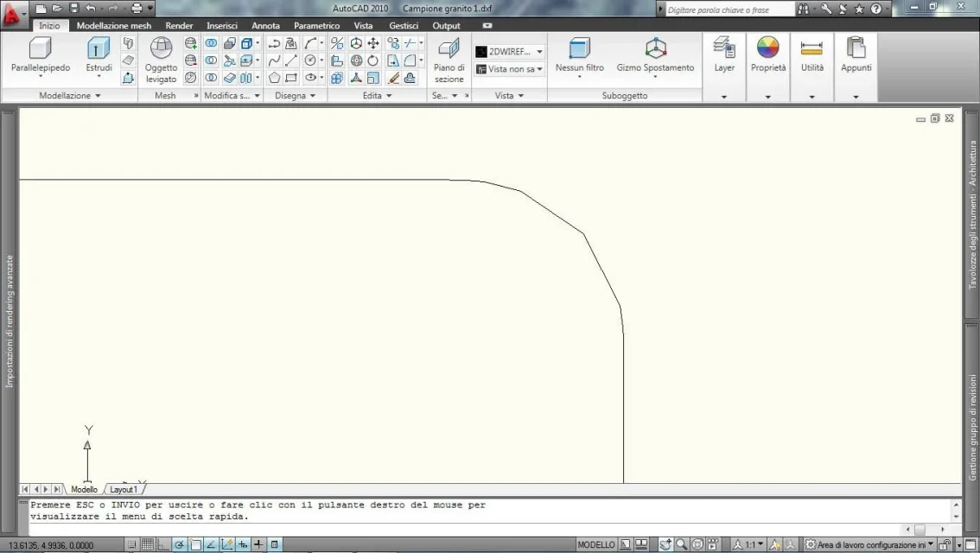Open the Annota tab
Screen dimensions: 980x553
(x=265, y=26)
